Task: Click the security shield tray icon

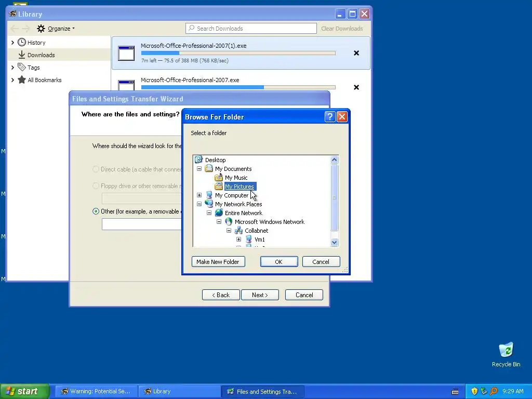Action: [474, 391]
